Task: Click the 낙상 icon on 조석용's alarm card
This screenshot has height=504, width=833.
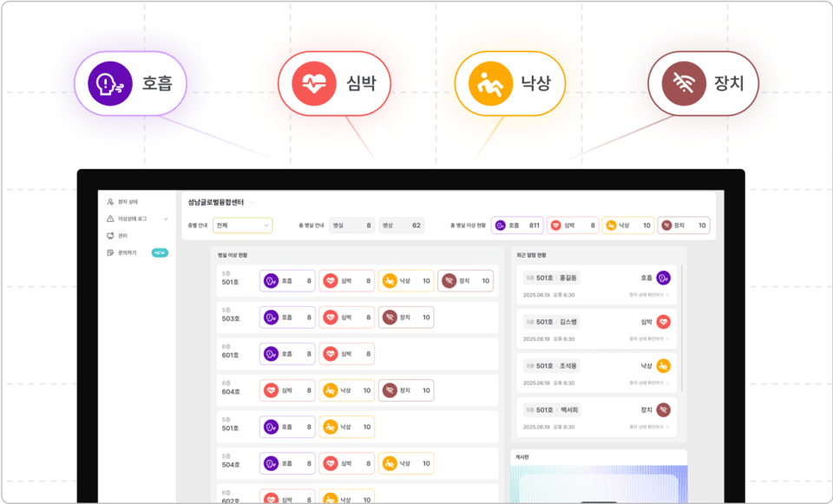Action: click(663, 366)
